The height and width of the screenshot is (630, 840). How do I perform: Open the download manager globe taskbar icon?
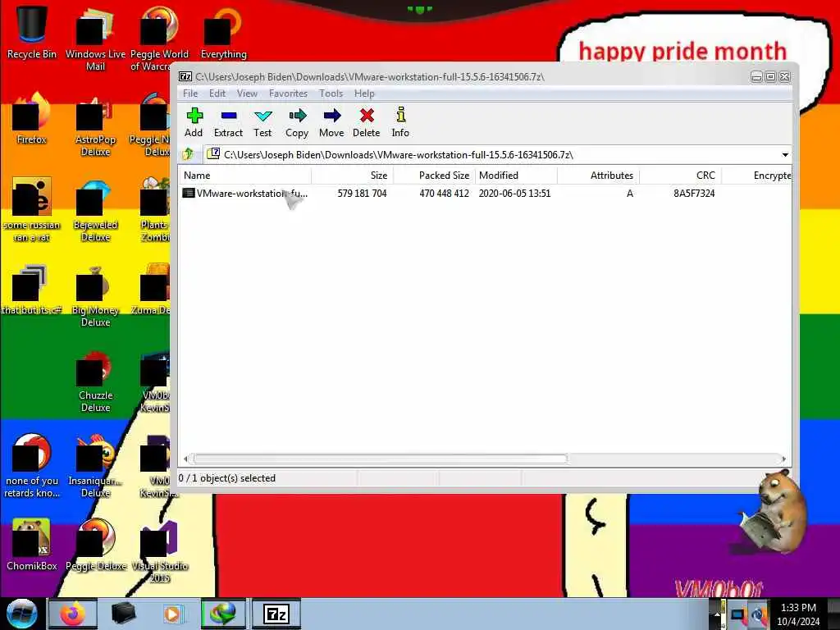[x=223, y=614]
